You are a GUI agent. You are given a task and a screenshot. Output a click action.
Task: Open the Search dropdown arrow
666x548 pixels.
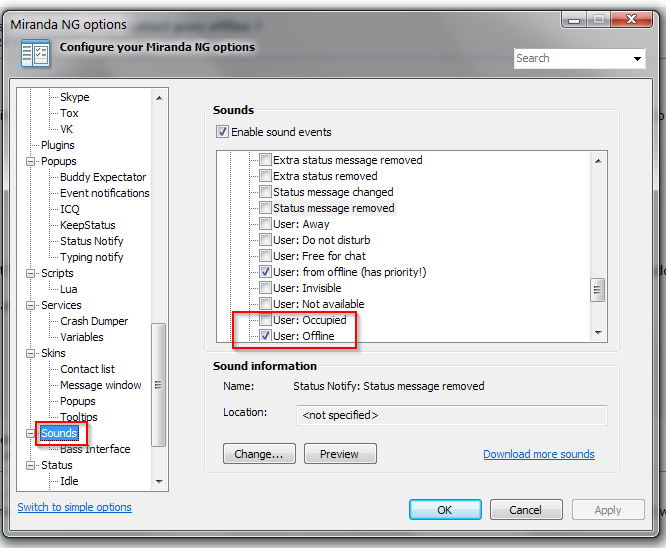[637, 59]
